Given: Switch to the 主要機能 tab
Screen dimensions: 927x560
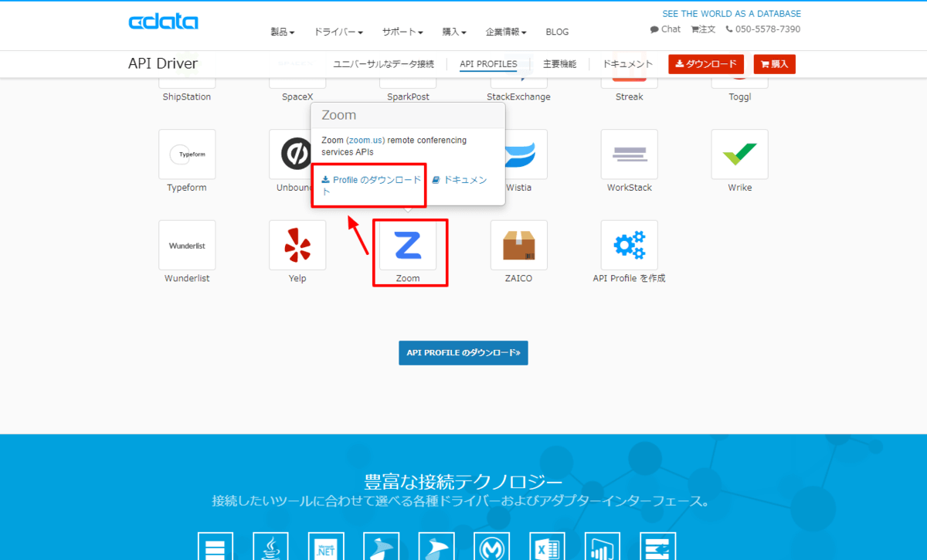Looking at the screenshot, I should [x=559, y=64].
